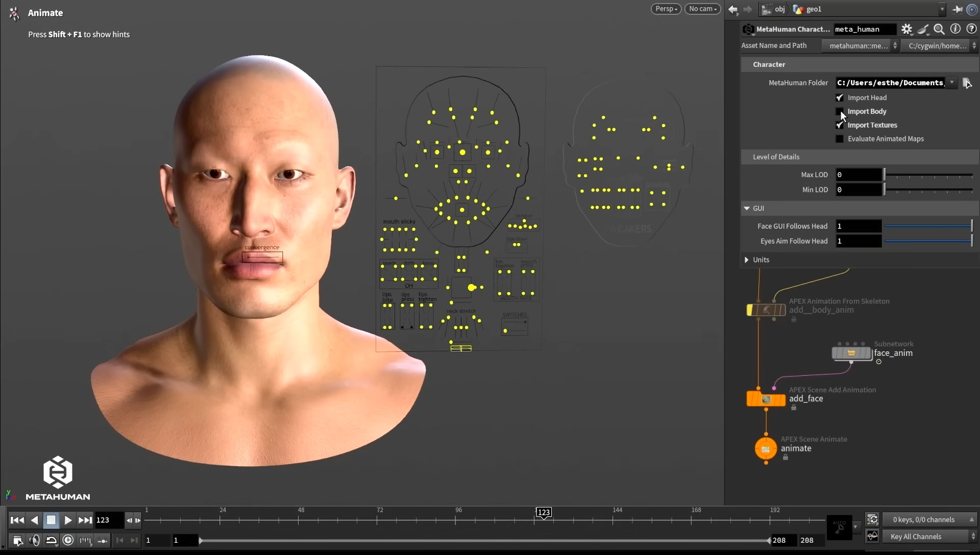Image resolution: width=980 pixels, height=555 pixels.
Task: Open the timeline ticks options icon
Action: 85,540
